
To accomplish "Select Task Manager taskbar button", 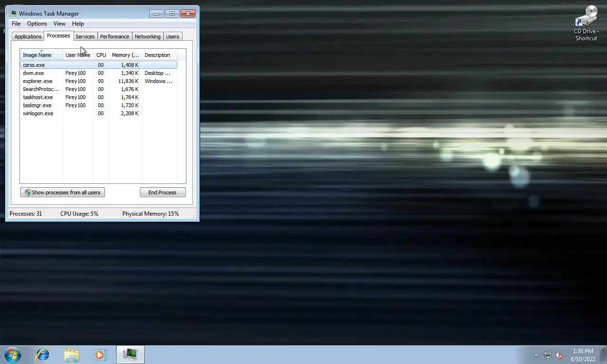I will [130, 355].
